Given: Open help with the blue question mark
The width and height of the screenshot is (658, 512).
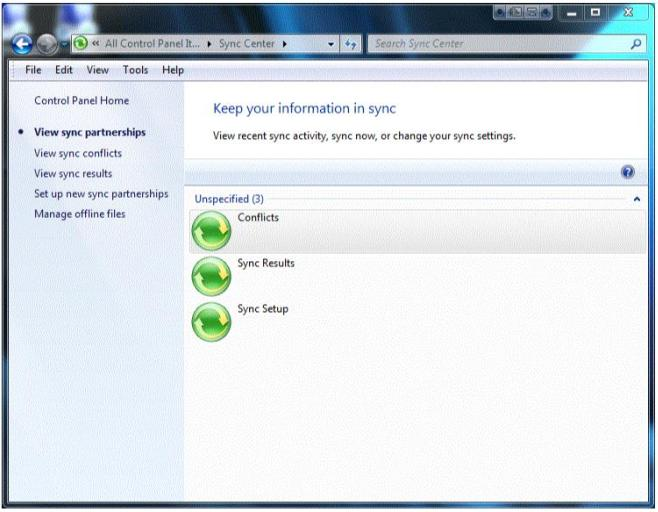Looking at the screenshot, I should point(627,172).
